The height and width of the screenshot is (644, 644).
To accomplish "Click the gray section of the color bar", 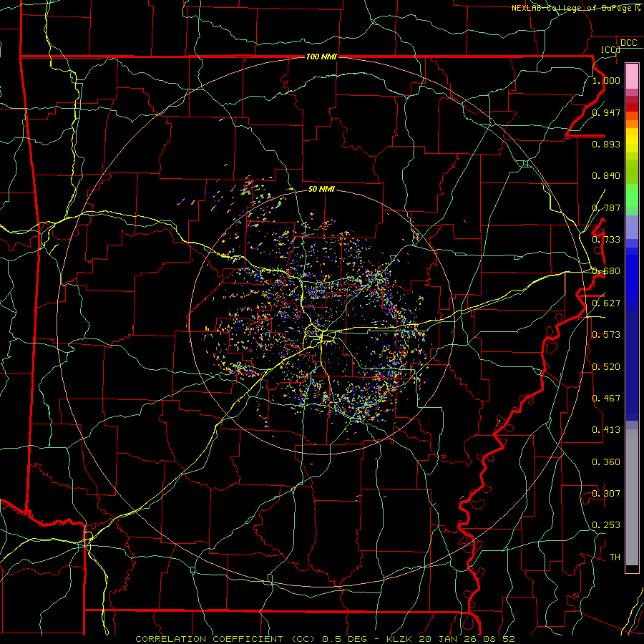I will coord(632,497).
